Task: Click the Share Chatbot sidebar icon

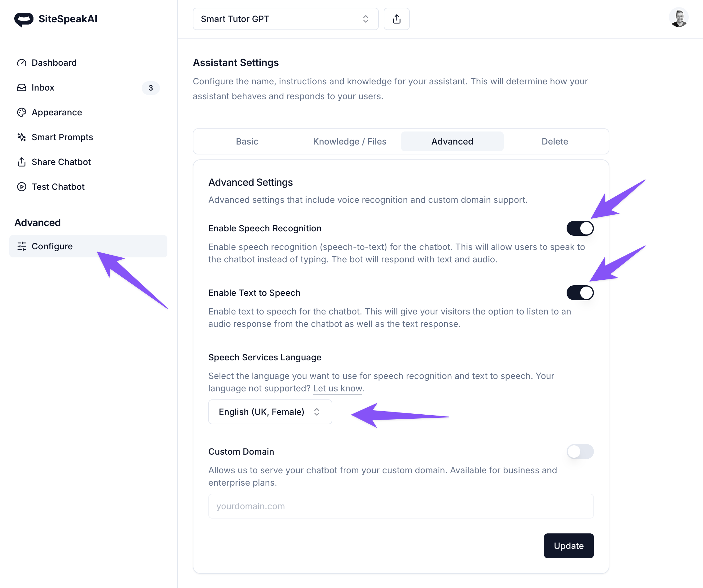Action: [x=22, y=162]
